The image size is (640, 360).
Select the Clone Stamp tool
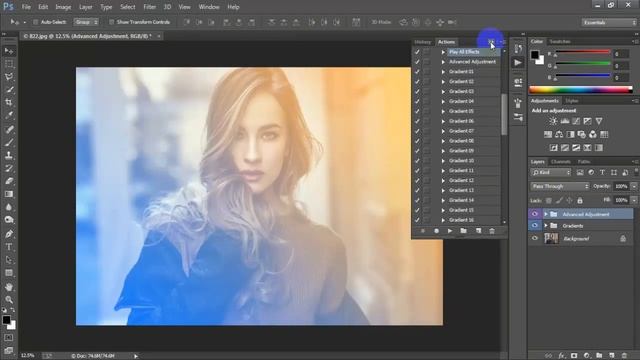(9, 155)
